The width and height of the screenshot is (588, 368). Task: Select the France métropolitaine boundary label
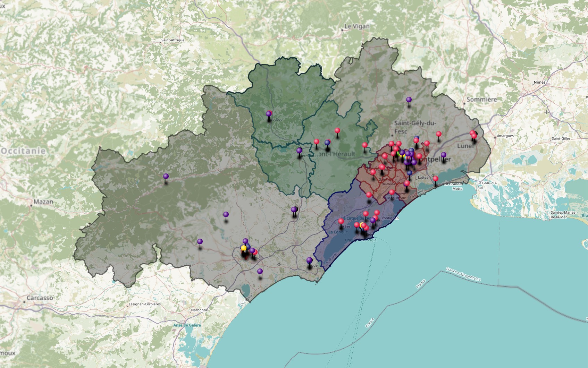pyautogui.click(x=463, y=274)
